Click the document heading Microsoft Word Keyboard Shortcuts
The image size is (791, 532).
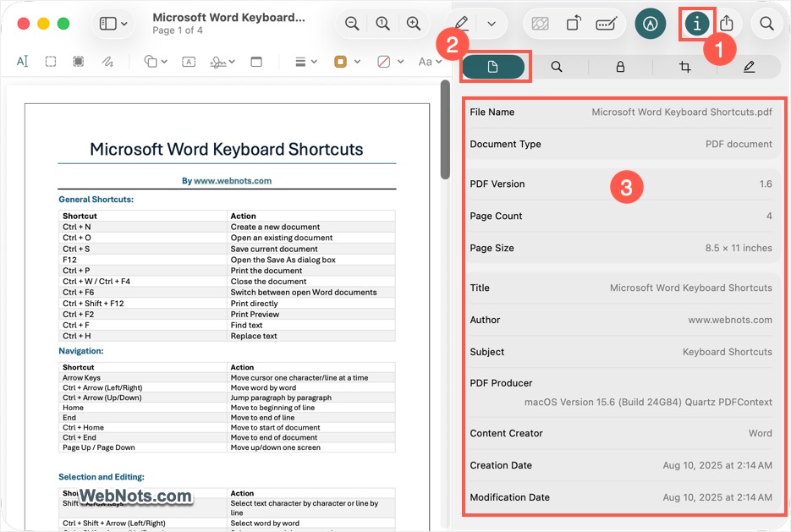click(x=227, y=149)
